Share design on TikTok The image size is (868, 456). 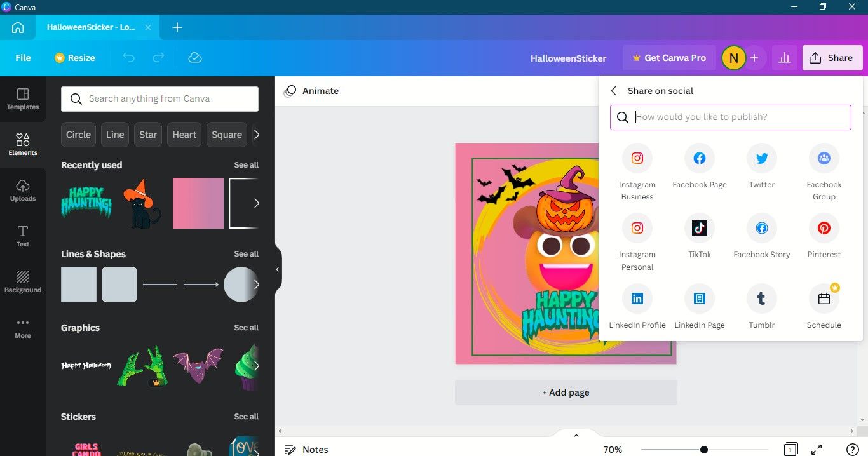click(x=700, y=236)
